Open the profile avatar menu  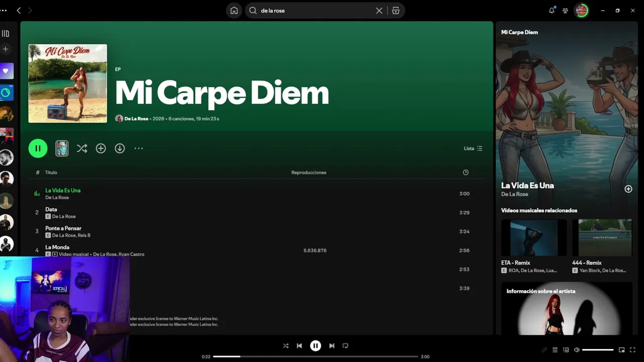tap(582, 11)
